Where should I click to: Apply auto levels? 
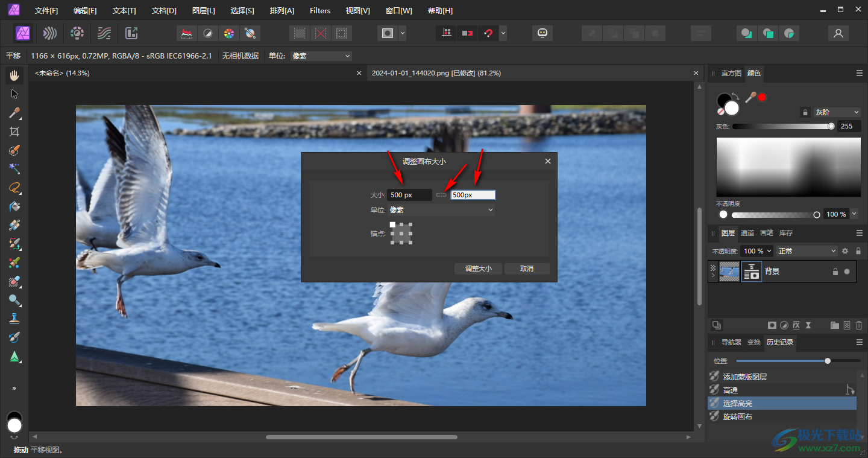pyautogui.click(x=187, y=33)
